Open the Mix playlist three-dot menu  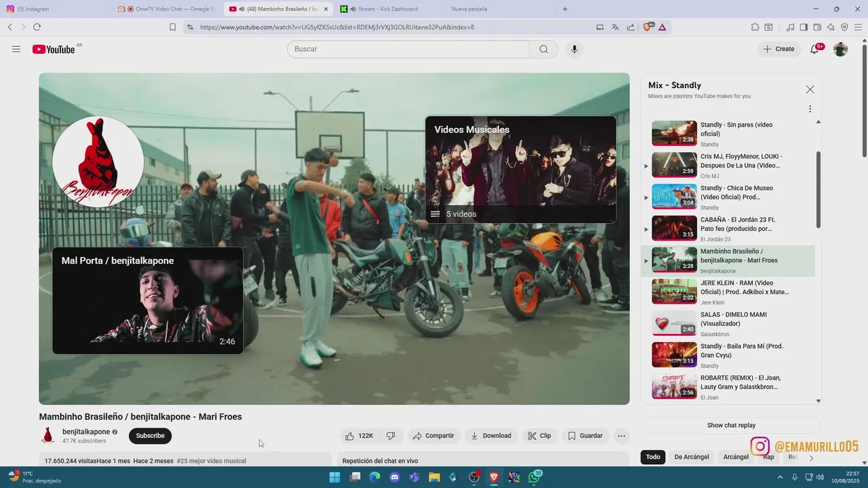[810, 109]
